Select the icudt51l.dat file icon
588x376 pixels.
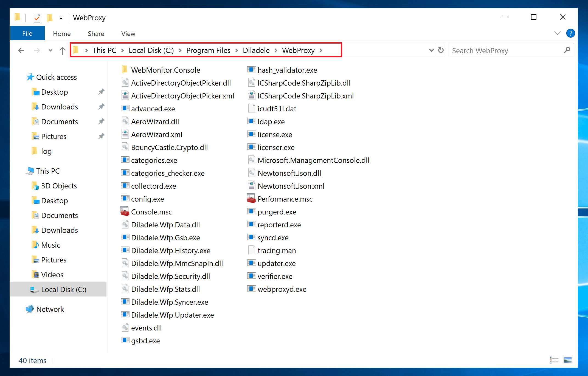tap(251, 108)
